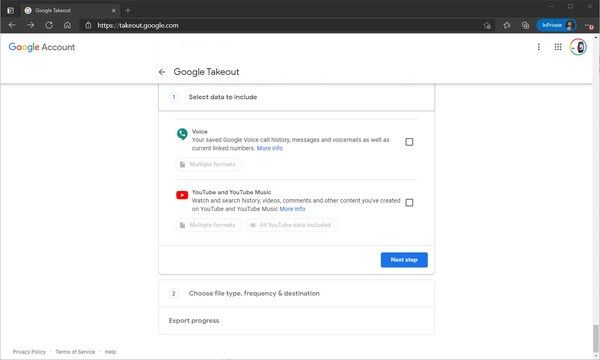Click the YouTube red play icon
The image size is (600, 360).
pos(182,195)
